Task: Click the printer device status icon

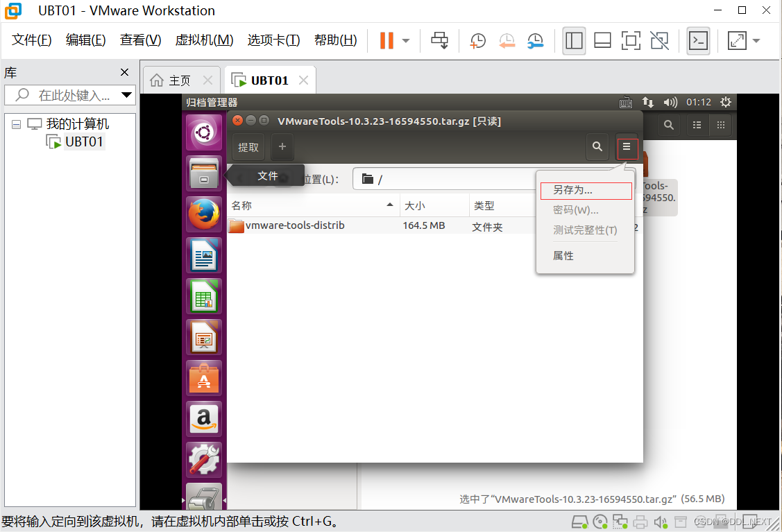Action: tap(640, 522)
